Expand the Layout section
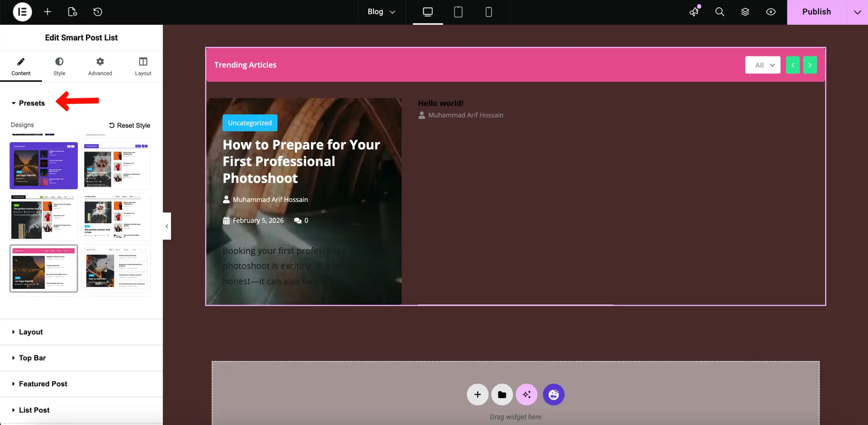868x425 pixels. (31, 332)
